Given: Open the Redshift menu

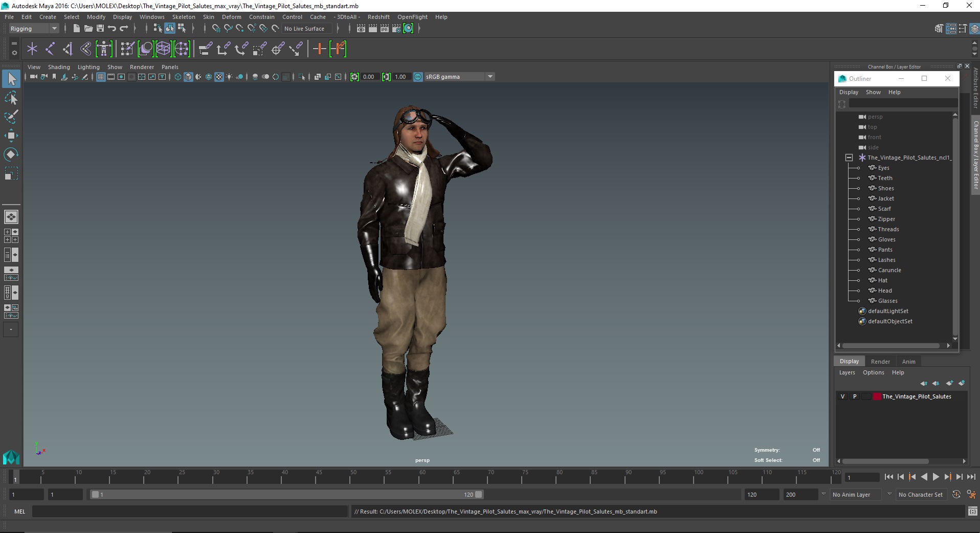Looking at the screenshot, I should pos(378,17).
